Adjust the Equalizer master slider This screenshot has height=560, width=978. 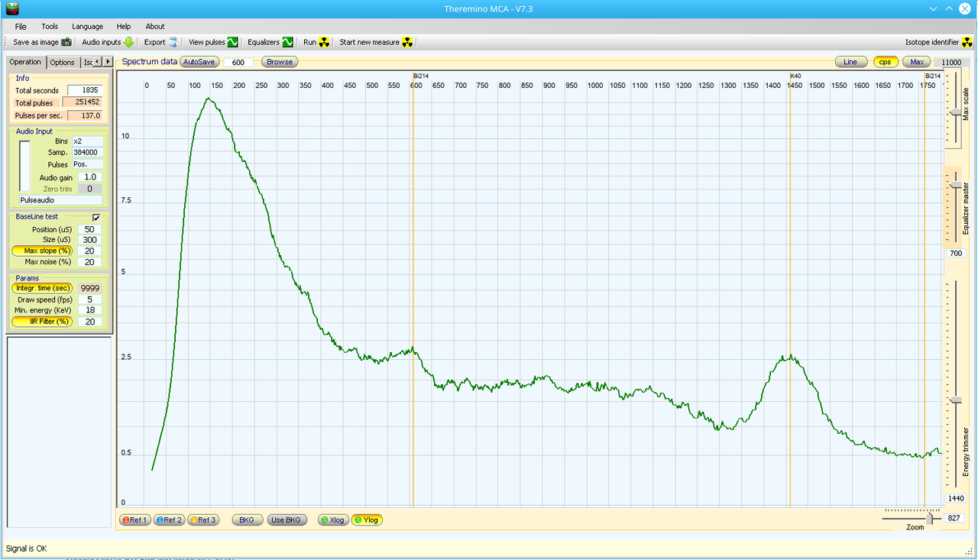(x=955, y=186)
